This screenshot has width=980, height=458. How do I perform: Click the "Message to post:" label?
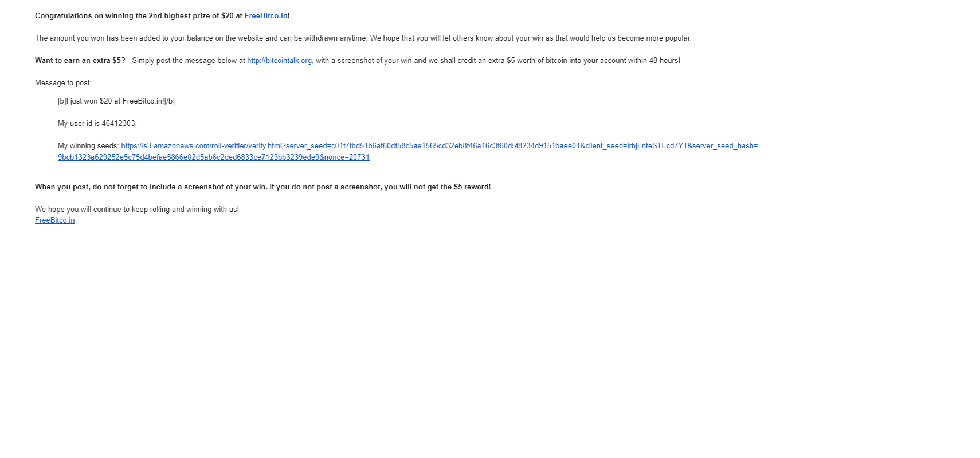[x=63, y=83]
